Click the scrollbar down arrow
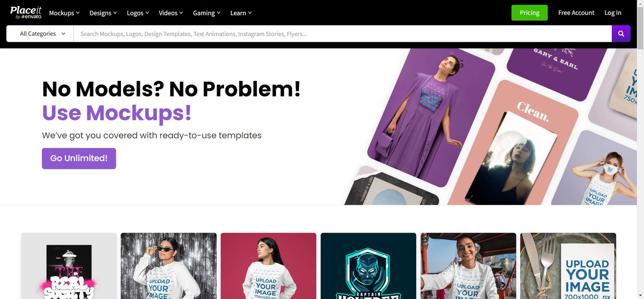644x299 pixels. 640,296
